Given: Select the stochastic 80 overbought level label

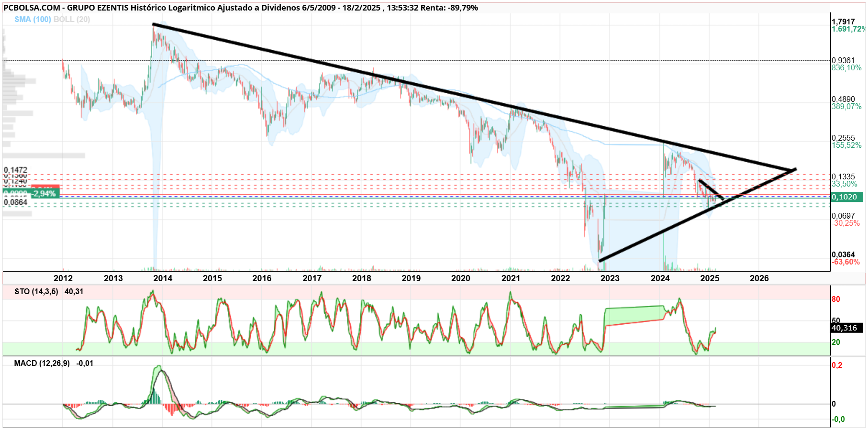Looking at the screenshot, I should [836, 299].
